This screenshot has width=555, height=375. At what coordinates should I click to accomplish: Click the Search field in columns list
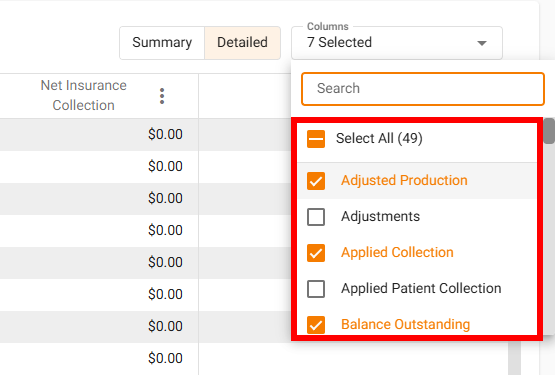point(423,89)
